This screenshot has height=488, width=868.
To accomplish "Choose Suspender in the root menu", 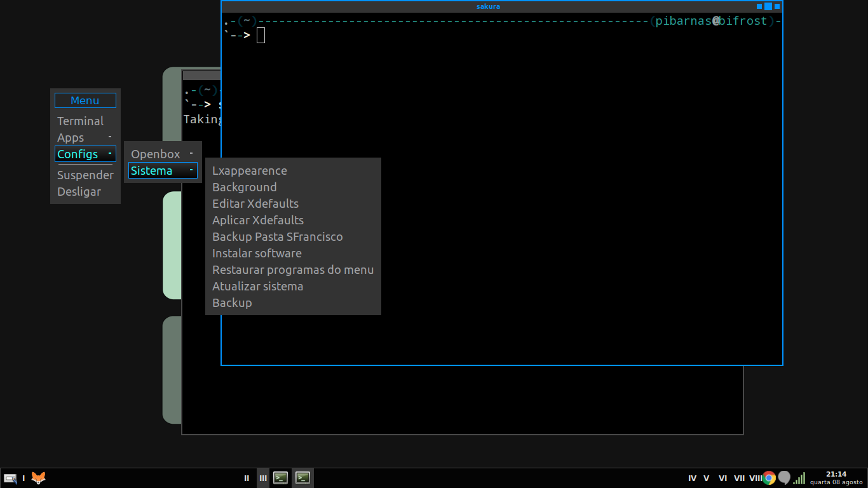I will click(x=85, y=175).
